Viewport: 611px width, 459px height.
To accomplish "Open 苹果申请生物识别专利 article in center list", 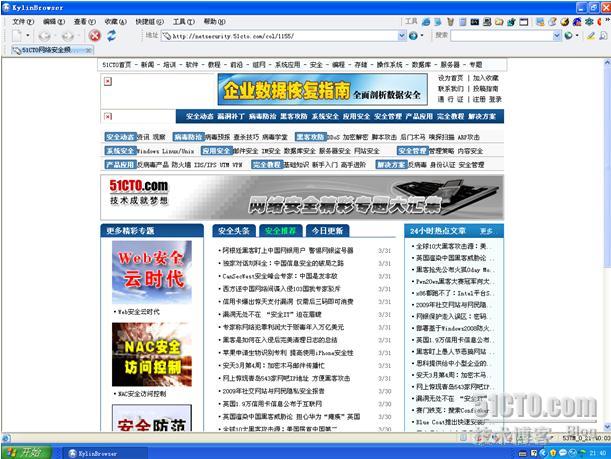I will (x=288, y=353).
